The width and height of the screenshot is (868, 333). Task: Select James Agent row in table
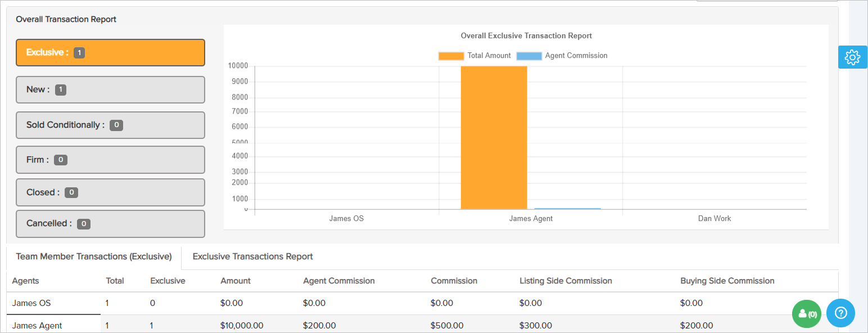37,326
